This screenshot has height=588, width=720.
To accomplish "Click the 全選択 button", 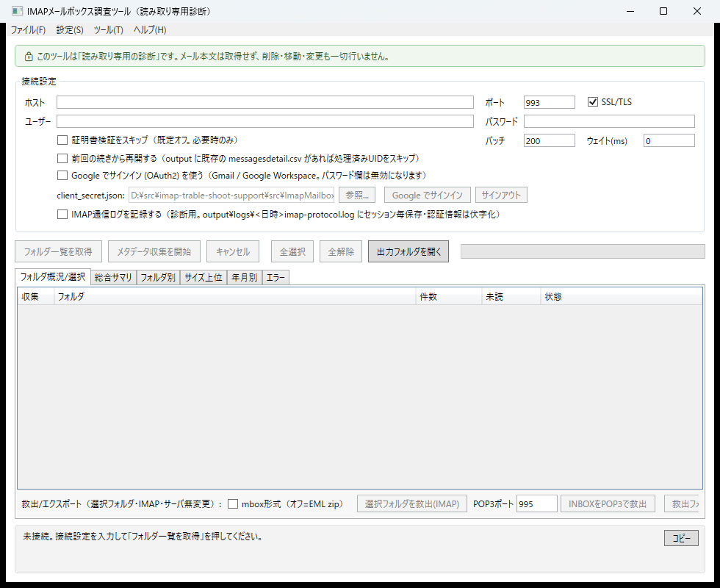I will pyautogui.click(x=292, y=251).
